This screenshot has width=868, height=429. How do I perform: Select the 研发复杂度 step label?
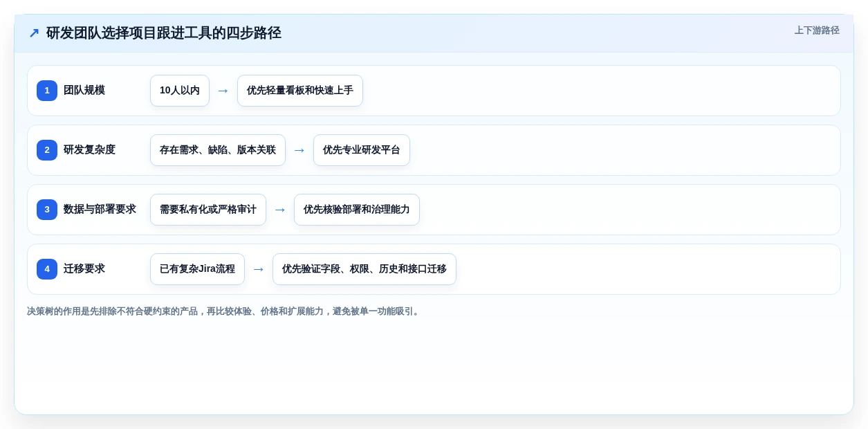tap(89, 150)
